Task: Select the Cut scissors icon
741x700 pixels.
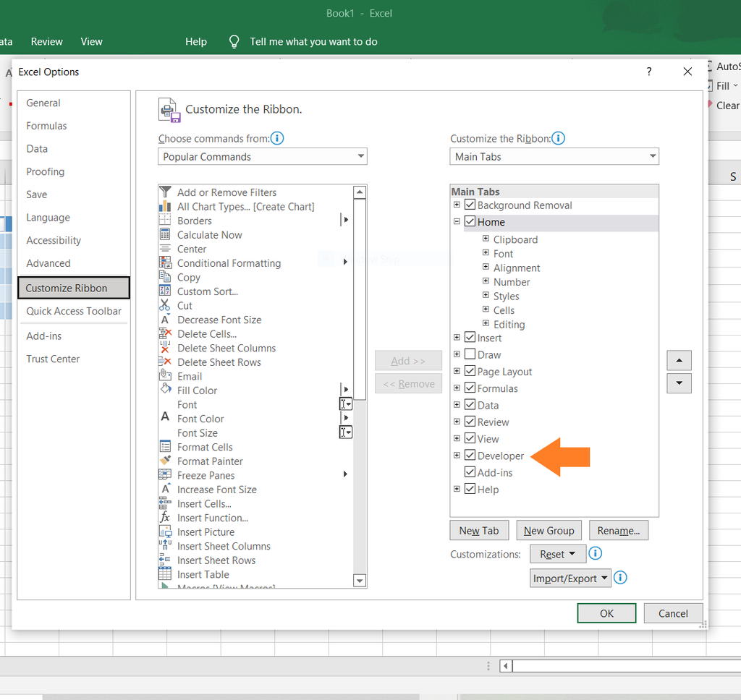Action: click(x=165, y=306)
